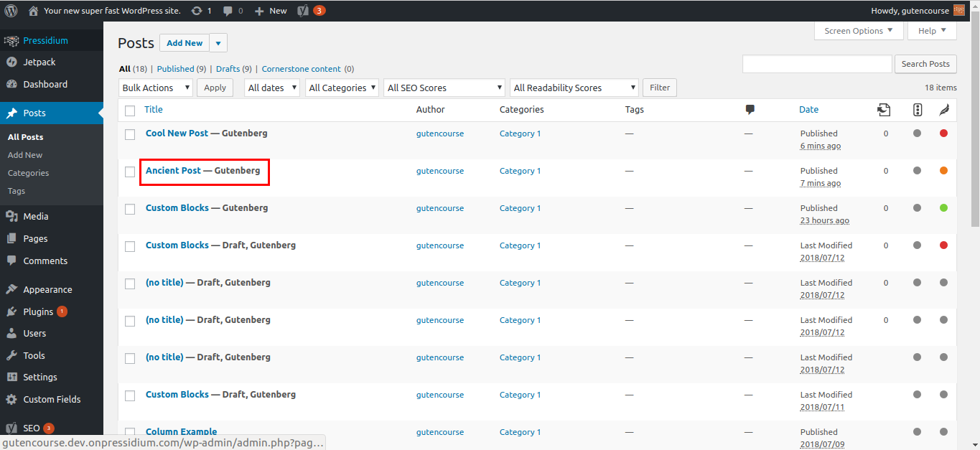Click into the search posts text field

[x=817, y=64]
